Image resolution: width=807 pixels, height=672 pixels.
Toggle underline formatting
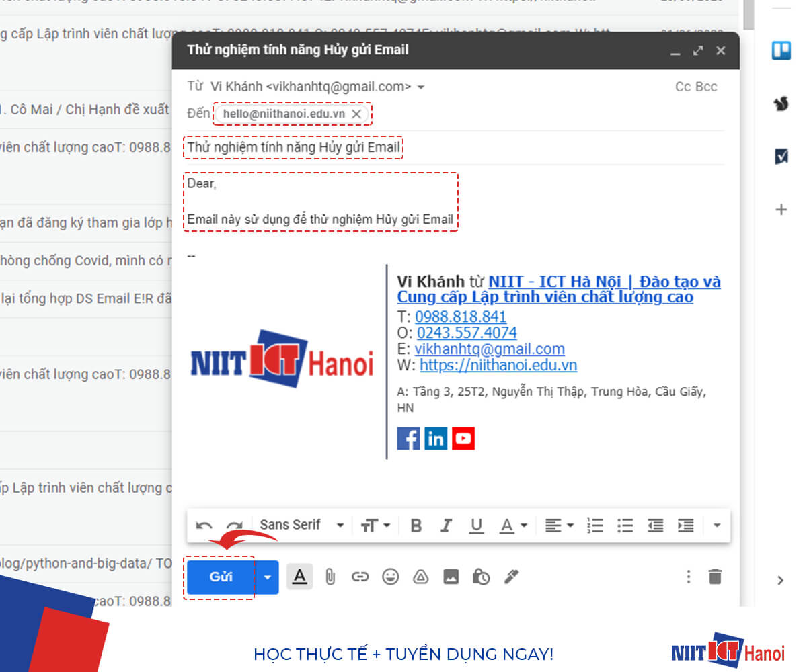476,525
